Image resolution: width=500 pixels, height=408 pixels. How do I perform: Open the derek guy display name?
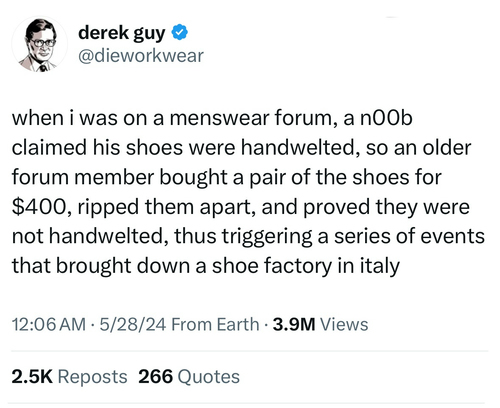coord(122,33)
